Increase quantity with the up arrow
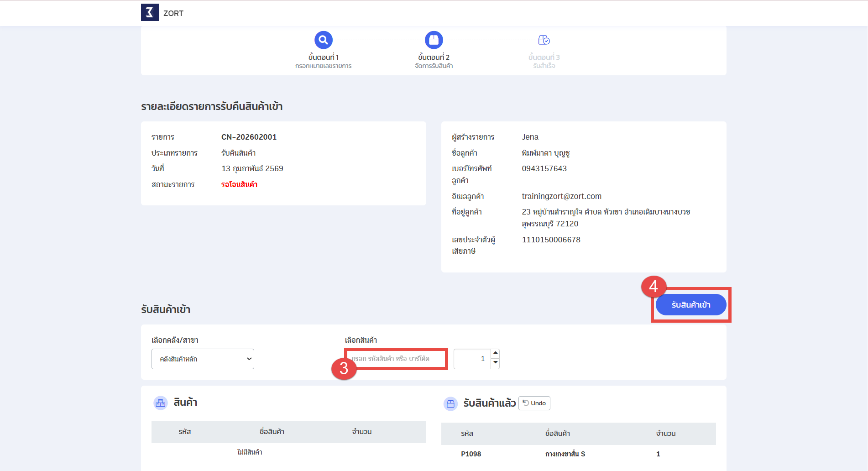 (x=495, y=353)
